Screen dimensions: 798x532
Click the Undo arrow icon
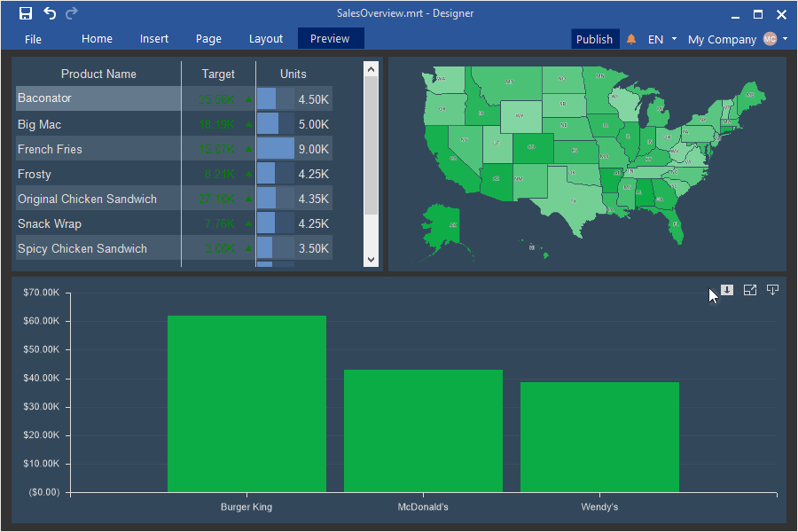tap(50, 13)
